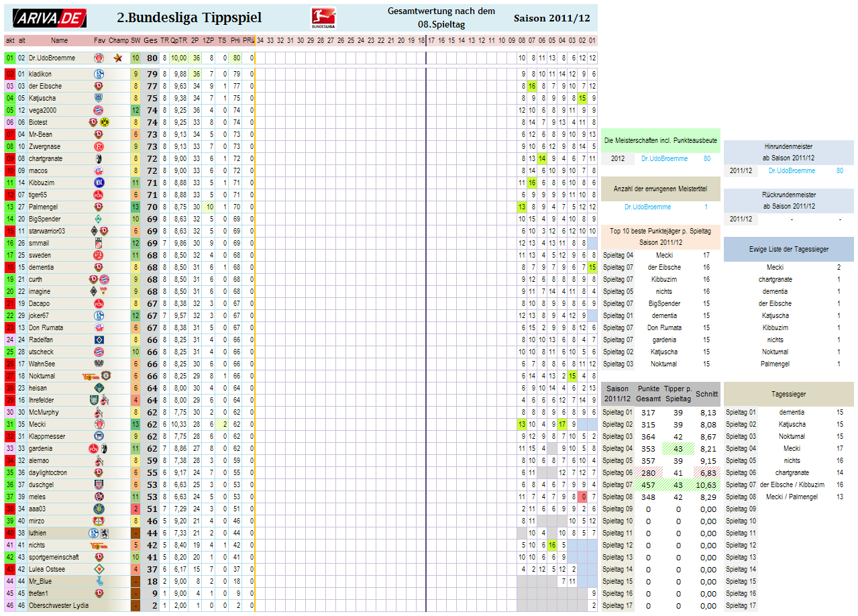The height and width of the screenshot is (616, 858).
Task: Click the 'Tagessieger' table header
Action: pos(788,395)
